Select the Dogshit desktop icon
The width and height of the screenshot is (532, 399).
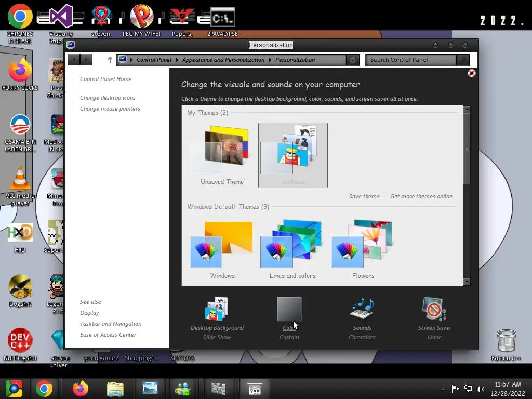(20, 290)
